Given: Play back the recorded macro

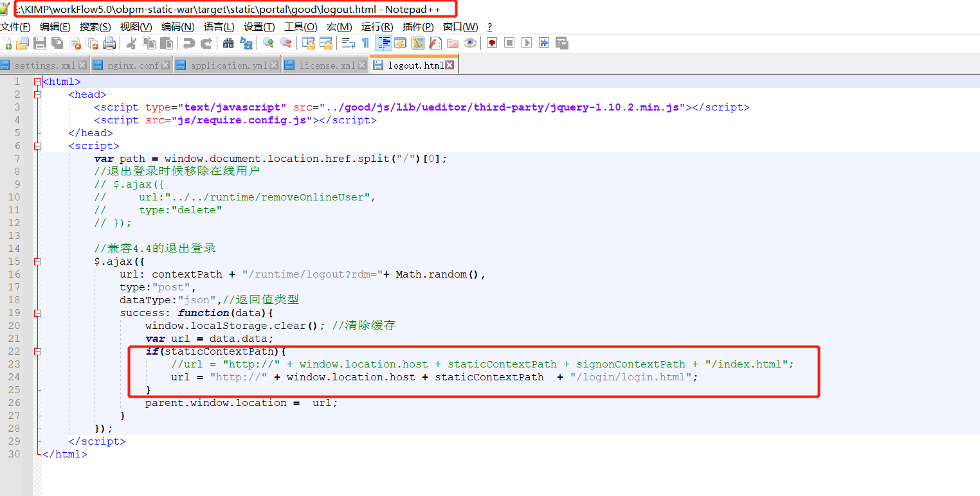Looking at the screenshot, I should [527, 43].
